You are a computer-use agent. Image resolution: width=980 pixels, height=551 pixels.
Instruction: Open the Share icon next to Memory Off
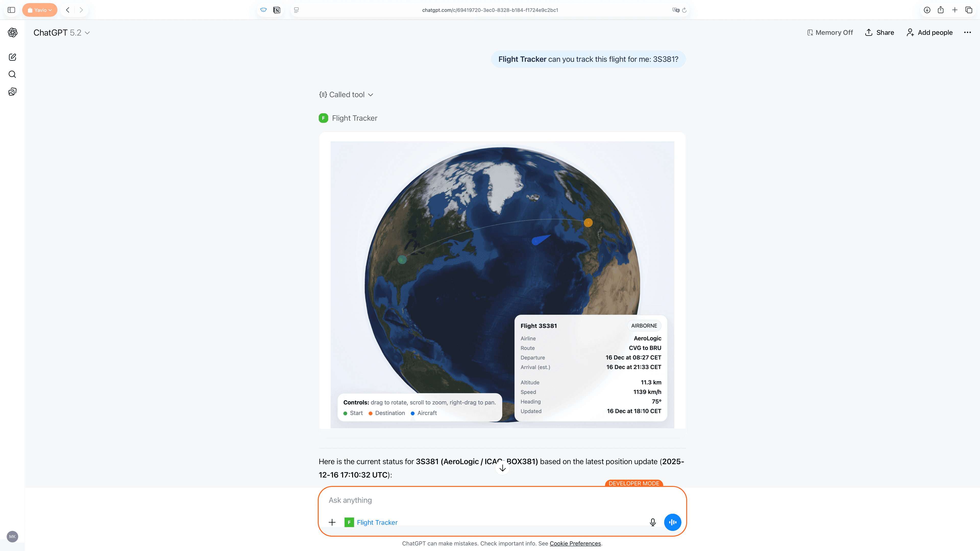(x=879, y=33)
